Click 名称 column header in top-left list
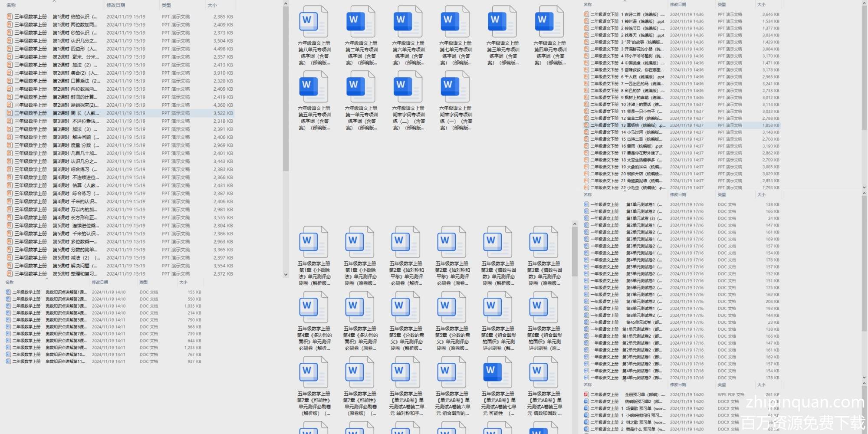 pyautogui.click(x=11, y=5)
